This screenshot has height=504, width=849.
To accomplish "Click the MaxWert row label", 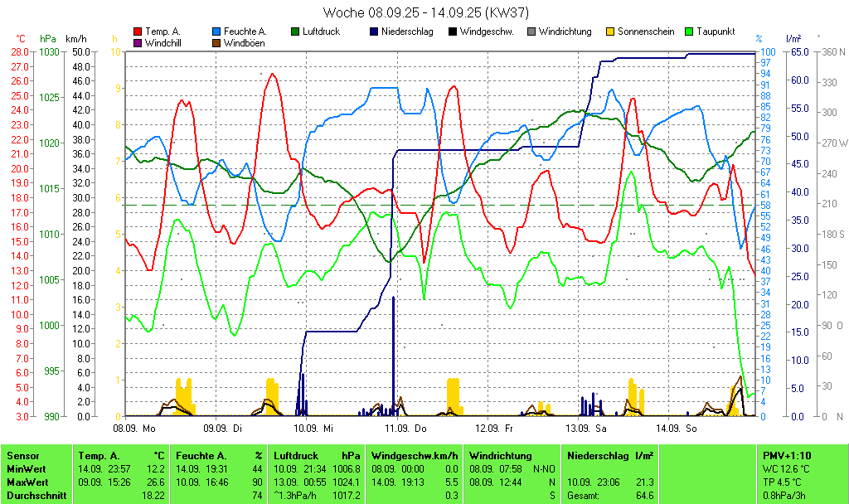I will click(x=27, y=482).
